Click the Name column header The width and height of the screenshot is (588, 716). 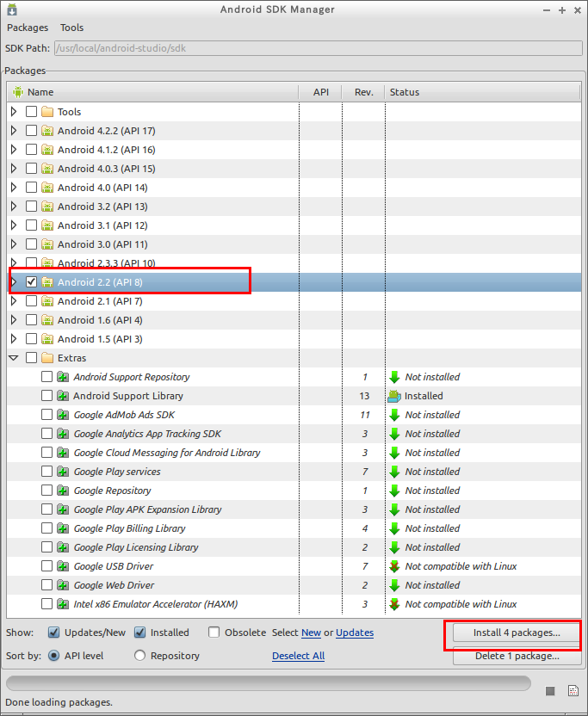[153, 92]
